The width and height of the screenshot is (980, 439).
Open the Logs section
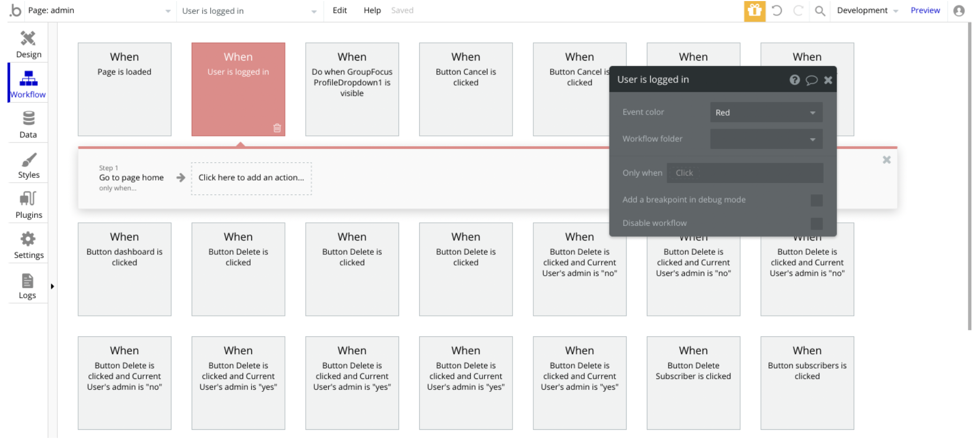tap(28, 286)
